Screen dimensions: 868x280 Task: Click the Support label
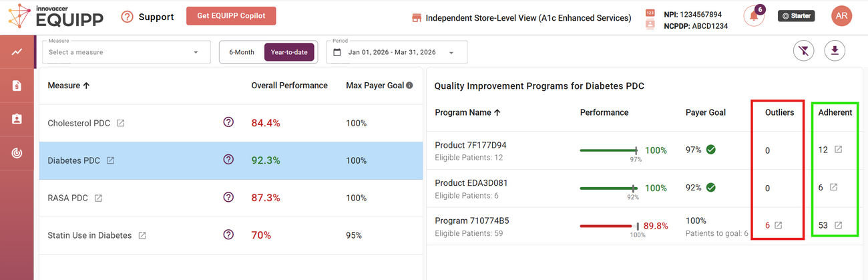[x=156, y=17]
